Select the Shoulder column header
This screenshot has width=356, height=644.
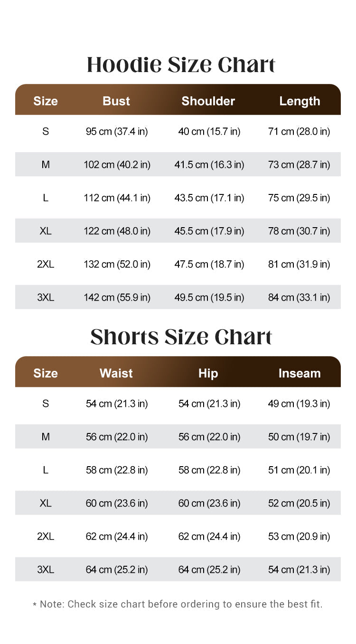(208, 101)
